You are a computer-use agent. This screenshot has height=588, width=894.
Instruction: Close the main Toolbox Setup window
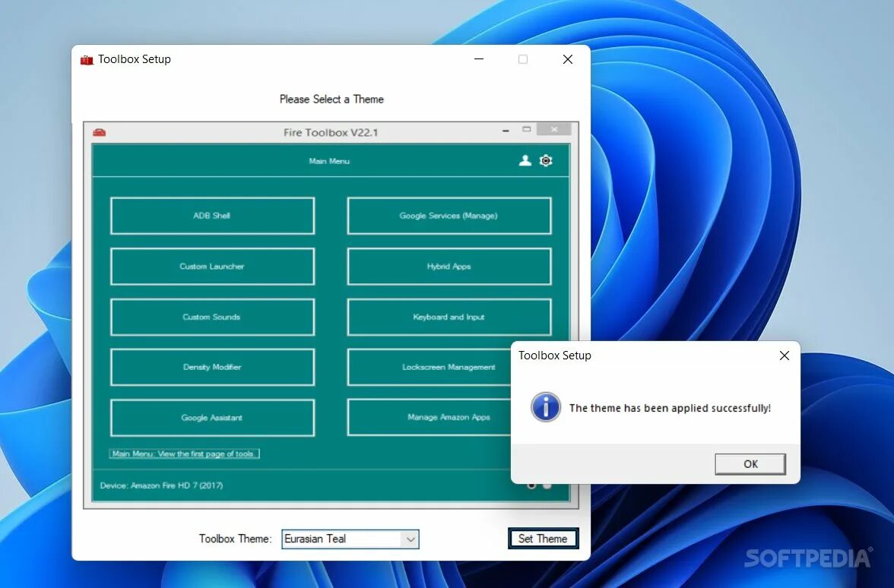point(567,59)
